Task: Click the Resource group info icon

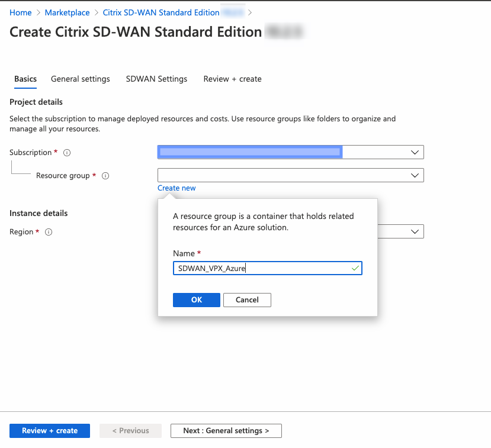Action: pos(105,176)
